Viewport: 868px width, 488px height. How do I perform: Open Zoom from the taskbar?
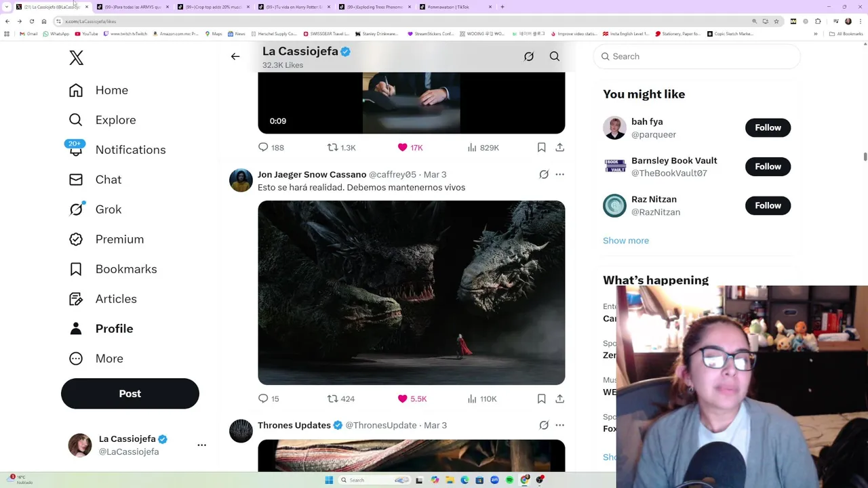(494, 480)
